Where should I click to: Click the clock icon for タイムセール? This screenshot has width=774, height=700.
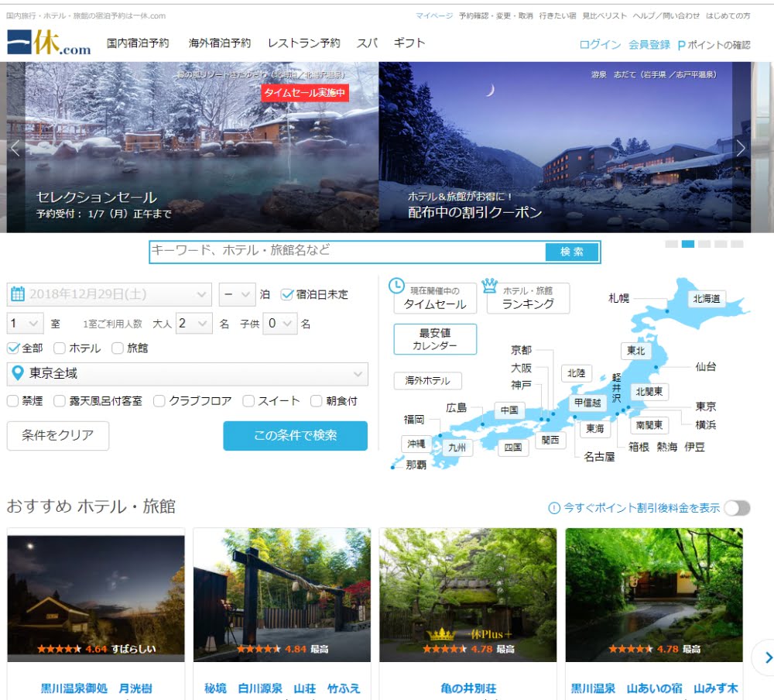[x=396, y=285]
